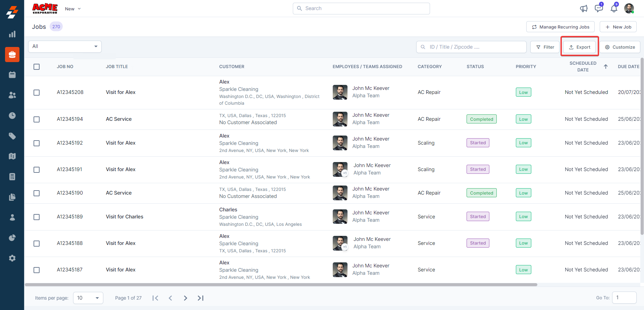Open the Items per page dropdown
The image size is (644, 310).
[88, 298]
